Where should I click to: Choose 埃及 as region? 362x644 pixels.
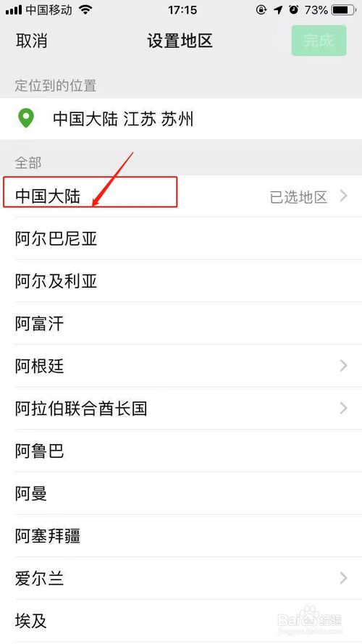181,621
